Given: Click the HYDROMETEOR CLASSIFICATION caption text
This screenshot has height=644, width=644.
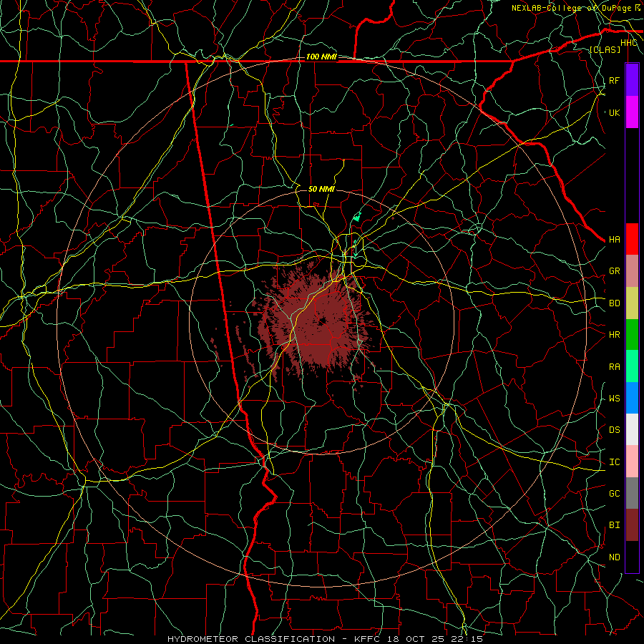Looking at the screenshot, I should click(251, 639).
